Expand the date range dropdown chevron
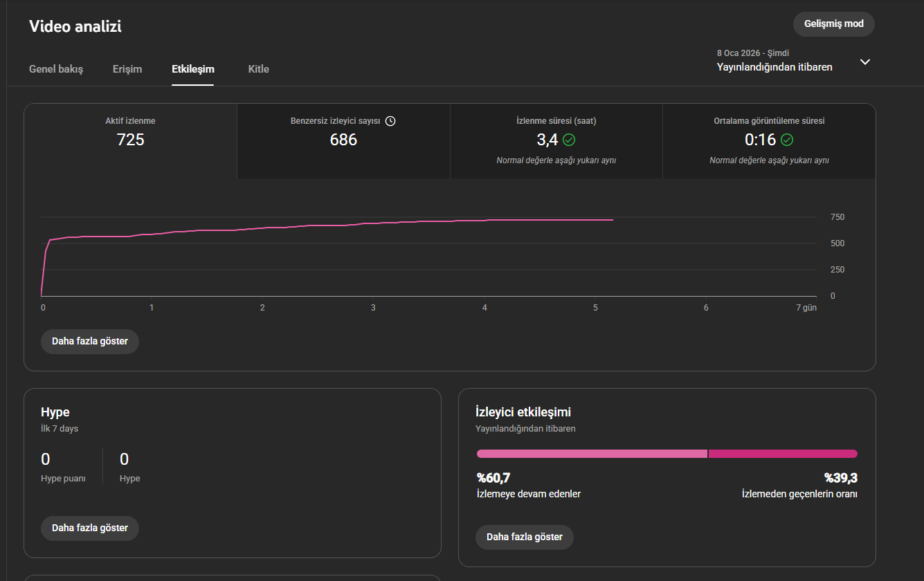Viewport: 924px width, 581px height. click(x=865, y=62)
